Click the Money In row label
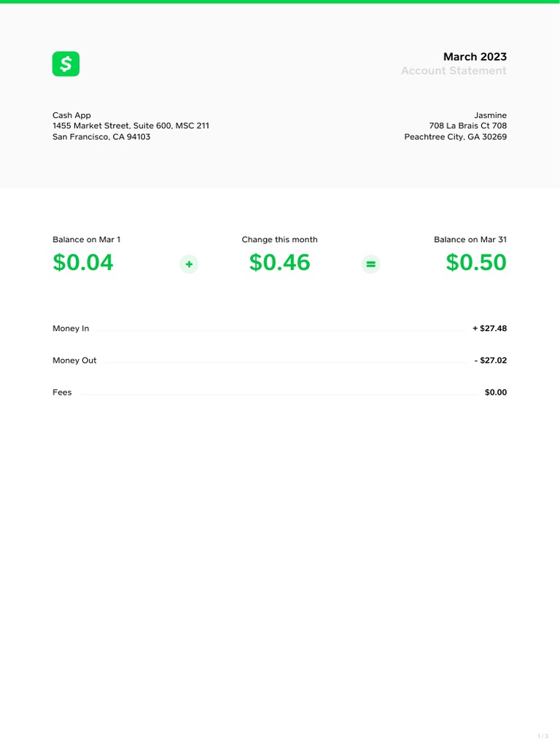 pyautogui.click(x=71, y=329)
